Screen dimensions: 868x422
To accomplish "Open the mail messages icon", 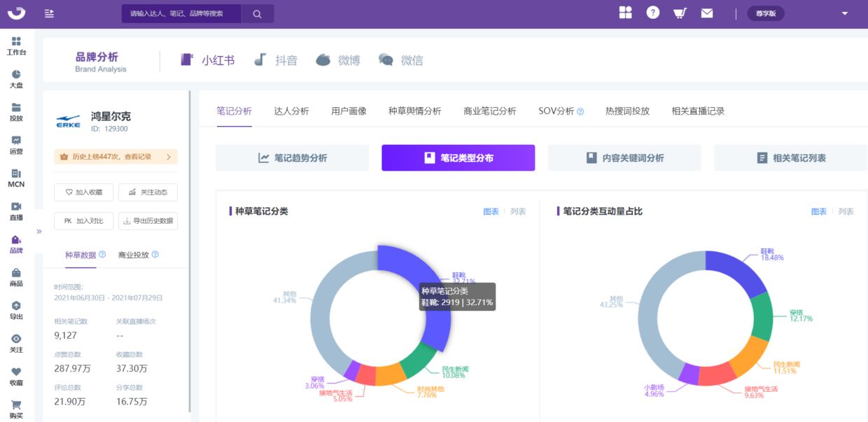I will coord(707,13).
